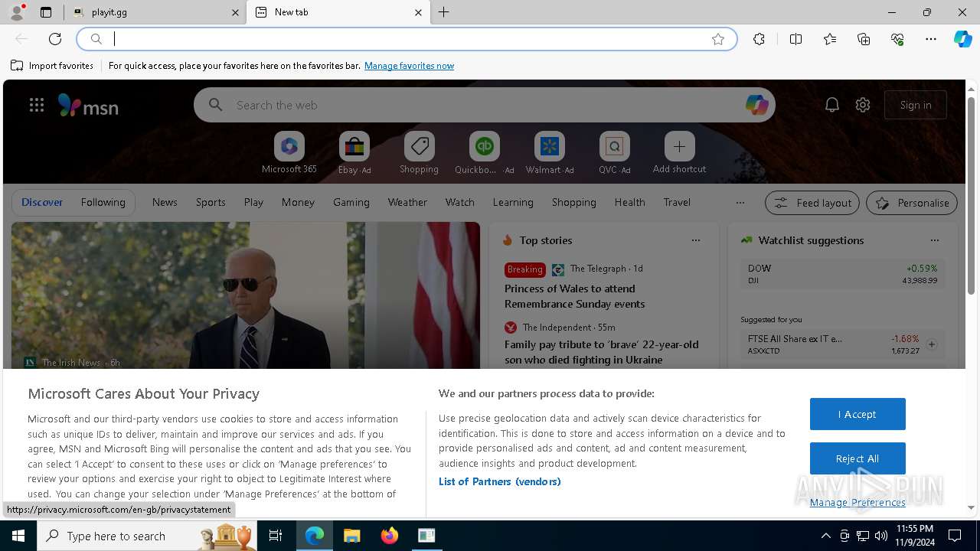Open the Ebay shortcut

[354, 153]
